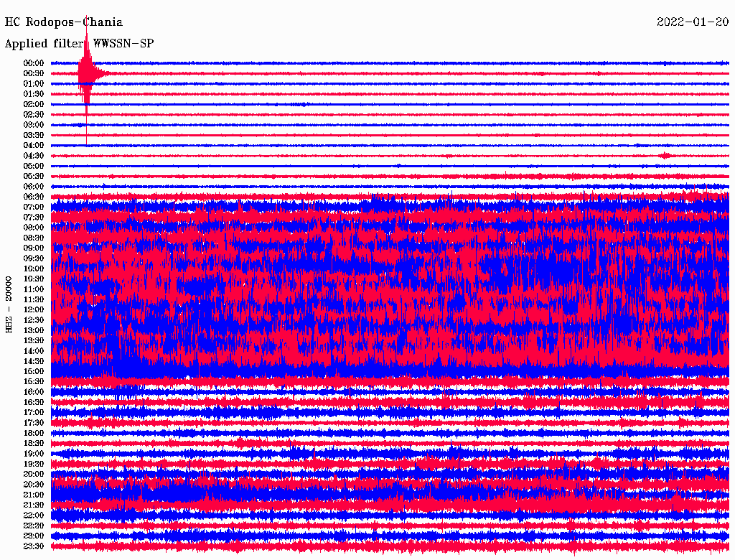Click the date 2022-01-20
This screenshot has height=560, width=735.
(693, 22)
